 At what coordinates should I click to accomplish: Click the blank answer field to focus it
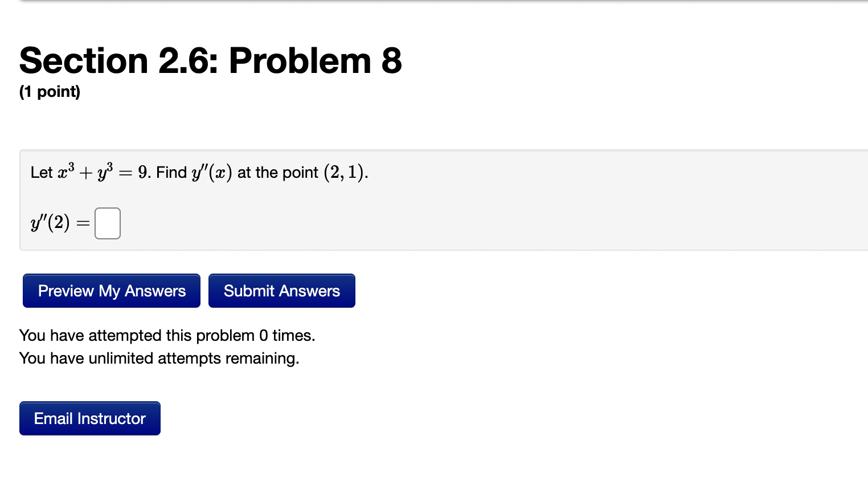tap(107, 223)
